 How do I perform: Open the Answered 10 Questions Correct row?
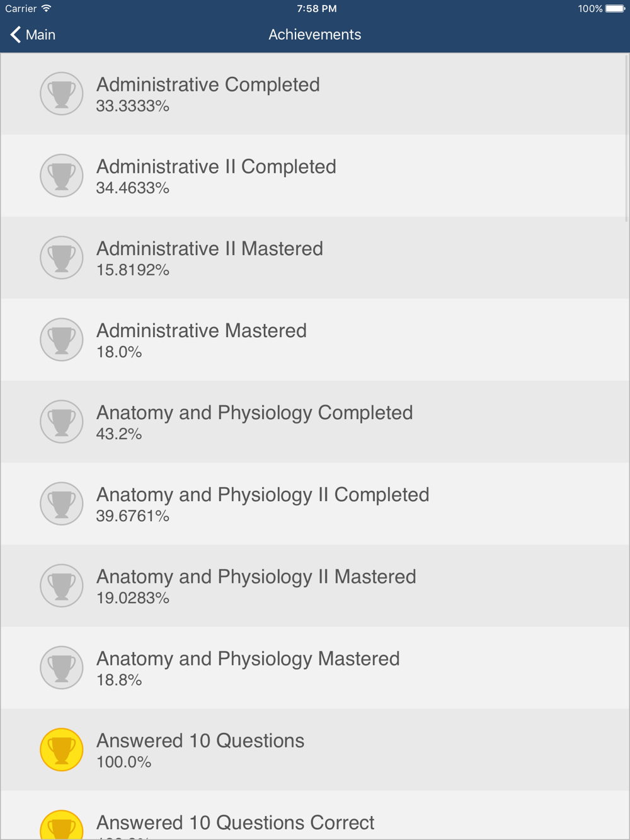(315, 815)
